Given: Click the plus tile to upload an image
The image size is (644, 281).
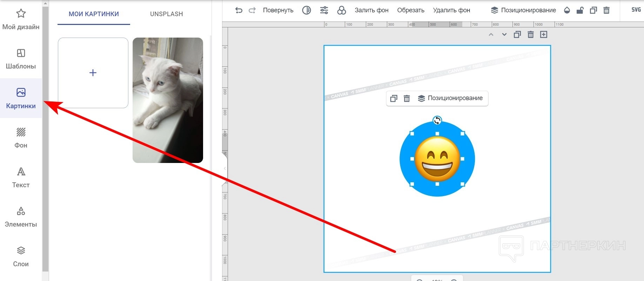Looking at the screenshot, I should (x=93, y=73).
